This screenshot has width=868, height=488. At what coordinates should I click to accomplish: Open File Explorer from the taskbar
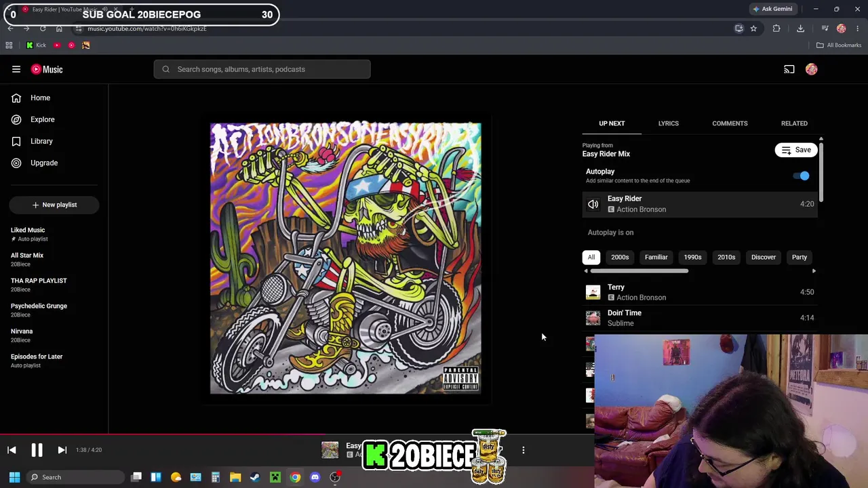[235, 477]
